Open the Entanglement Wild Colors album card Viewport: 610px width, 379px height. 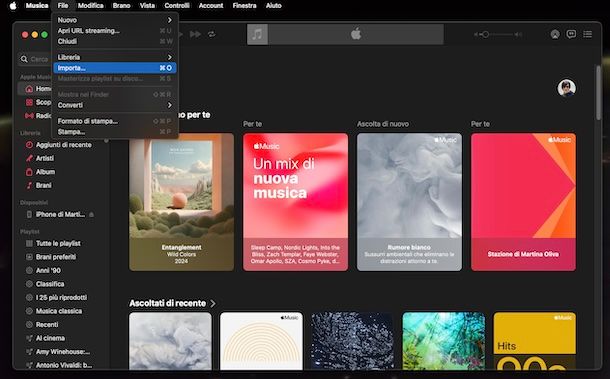(x=182, y=202)
